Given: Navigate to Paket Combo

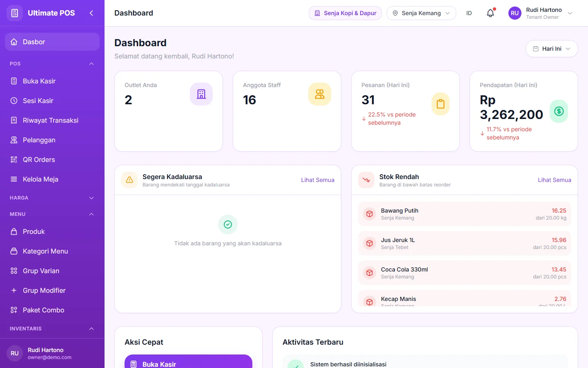Looking at the screenshot, I should (x=52, y=310).
